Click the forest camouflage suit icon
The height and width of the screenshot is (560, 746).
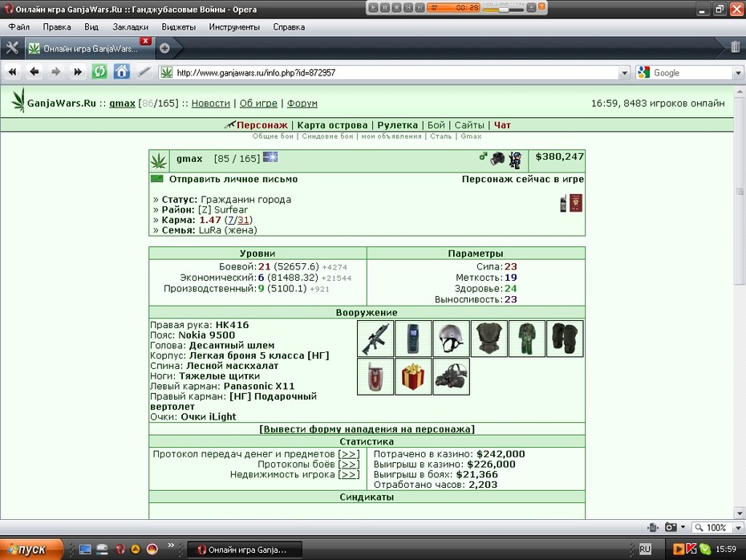click(527, 339)
